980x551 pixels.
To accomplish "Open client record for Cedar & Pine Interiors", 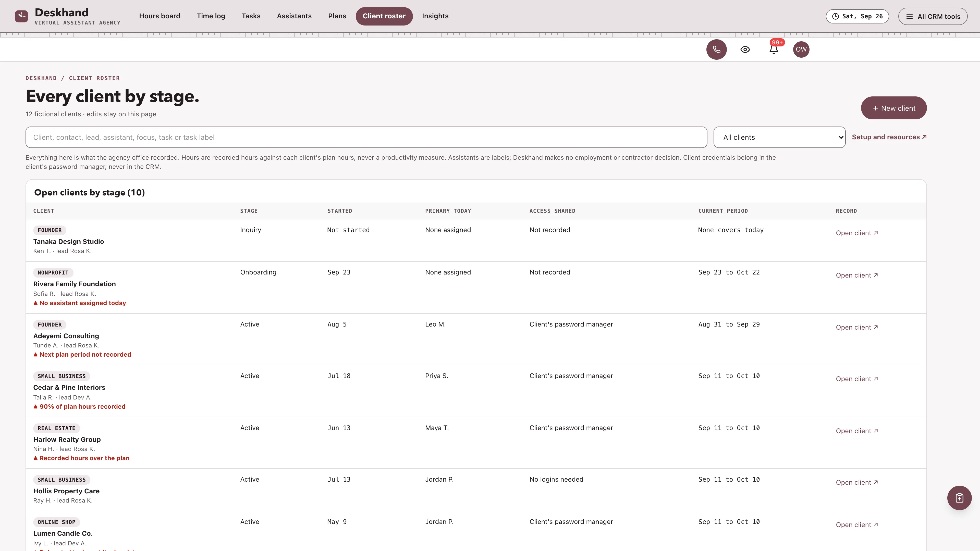I will click(x=857, y=379).
